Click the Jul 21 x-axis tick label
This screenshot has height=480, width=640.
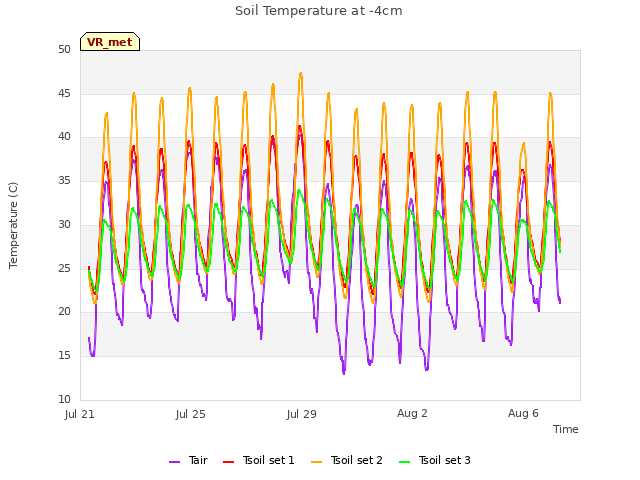(x=80, y=414)
